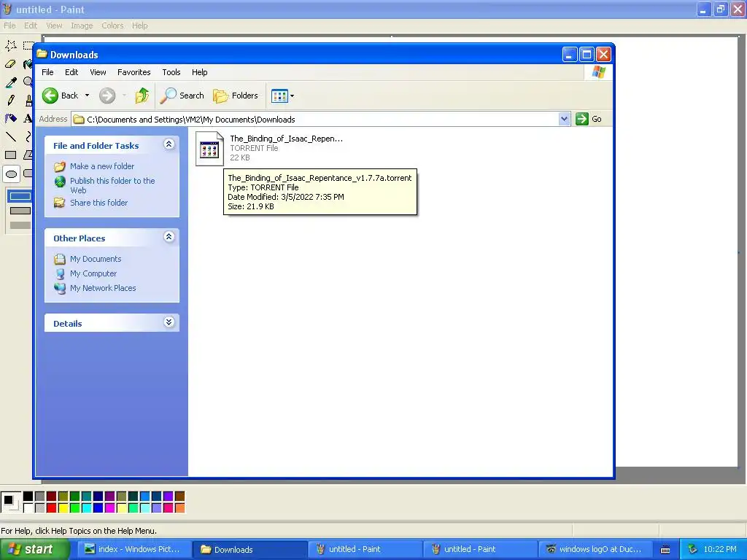Image resolution: width=747 pixels, height=560 pixels.
Task: Select the outline-only fill style option
Action: 20,196
